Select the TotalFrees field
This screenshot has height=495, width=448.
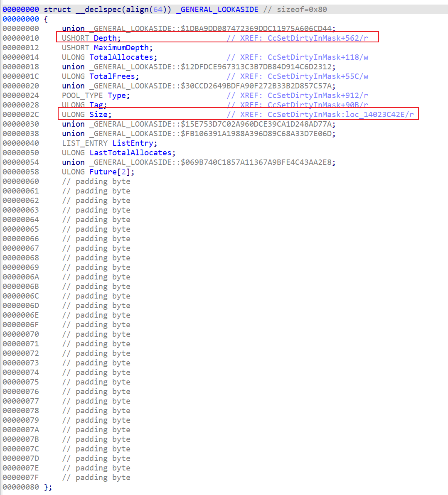[112, 76]
